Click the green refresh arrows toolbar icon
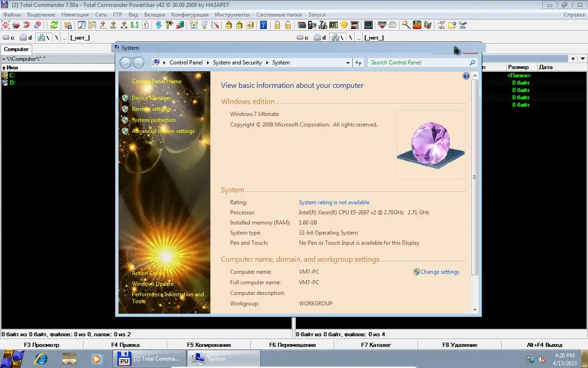The image size is (588, 368). click(54, 25)
